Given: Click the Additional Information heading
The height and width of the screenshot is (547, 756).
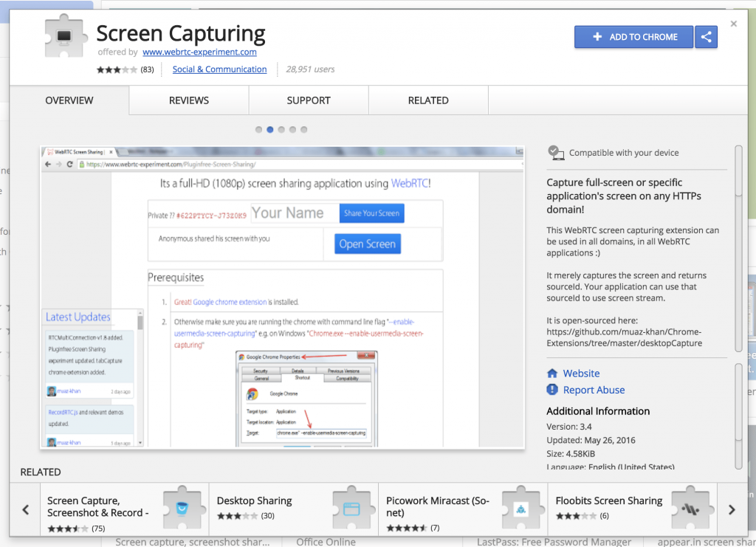Looking at the screenshot, I should 598,411.
